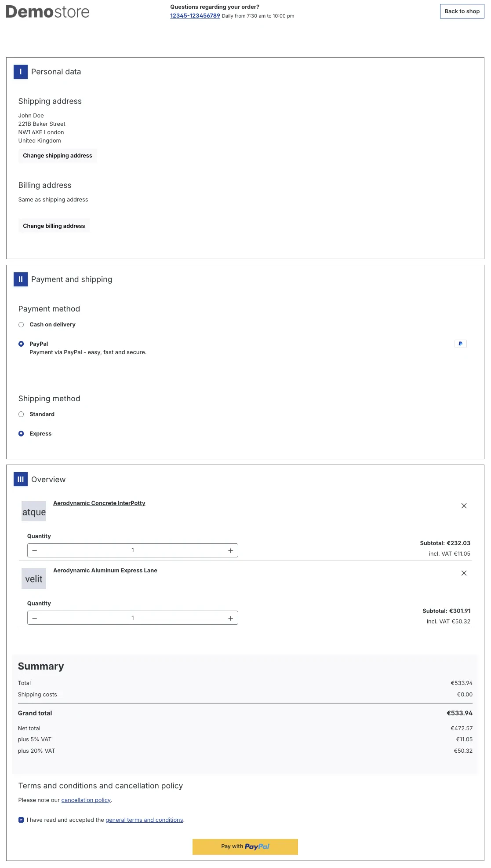Screen dimensions: 491x868
Task: Click the atque product thumbnail
Action: pos(34,512)
